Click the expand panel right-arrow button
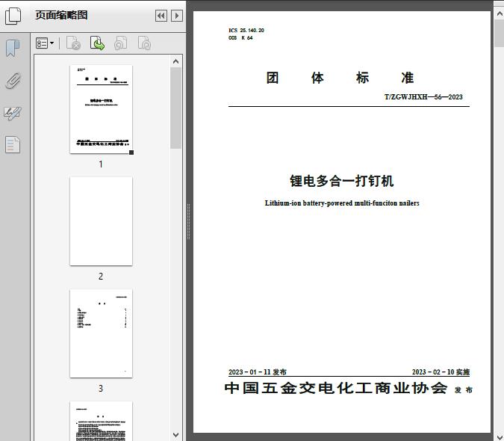The image size is (504, 441). pos(177,16)
